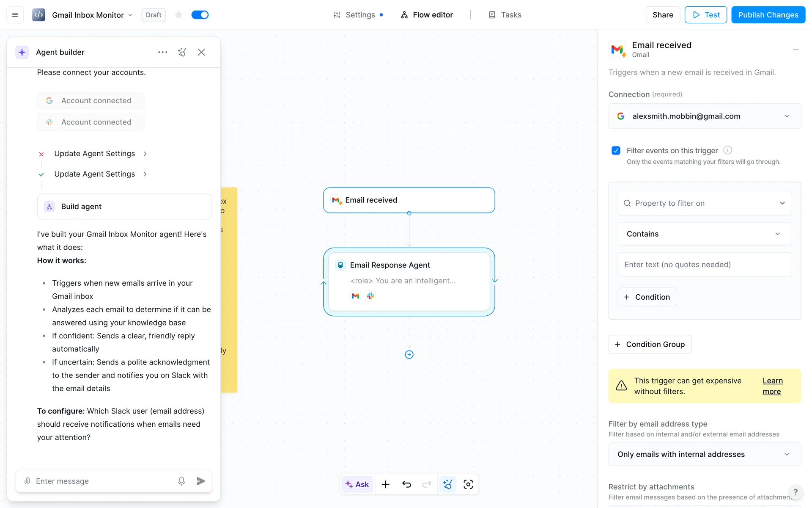The image size is (812, 508).
Task: Add step with plus icon in toolbar
Action: [x=385, y=484]
